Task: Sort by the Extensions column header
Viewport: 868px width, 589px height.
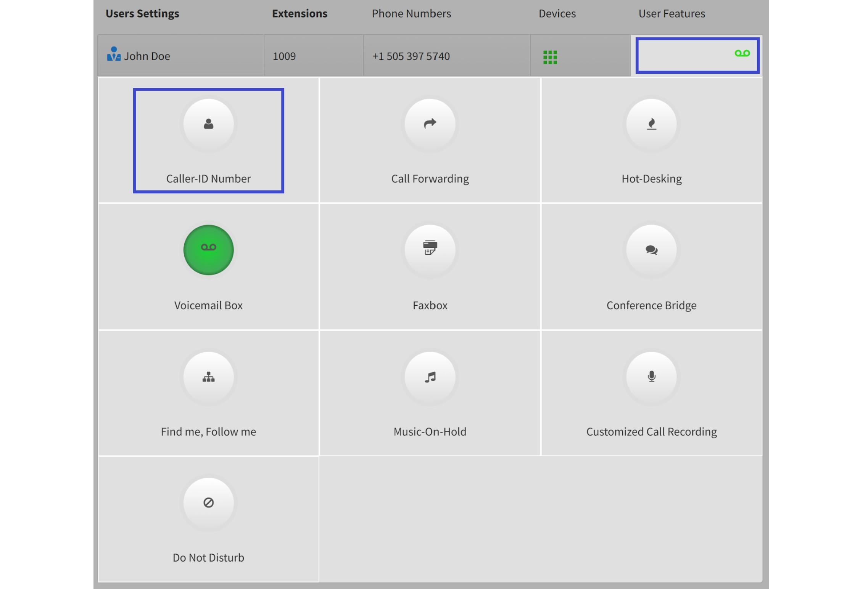Action: click(300, 14)
